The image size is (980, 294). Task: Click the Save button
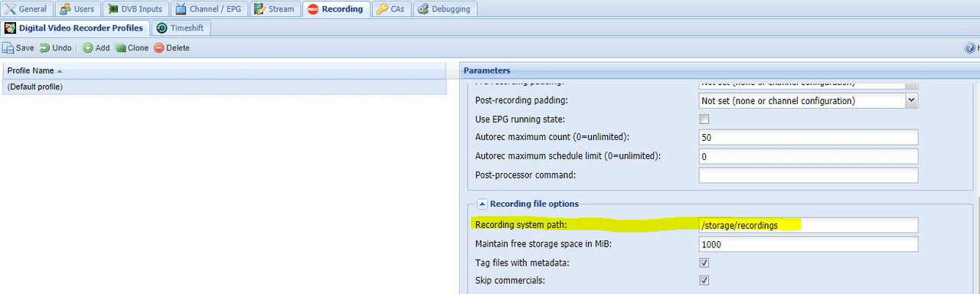pos(18,47)
